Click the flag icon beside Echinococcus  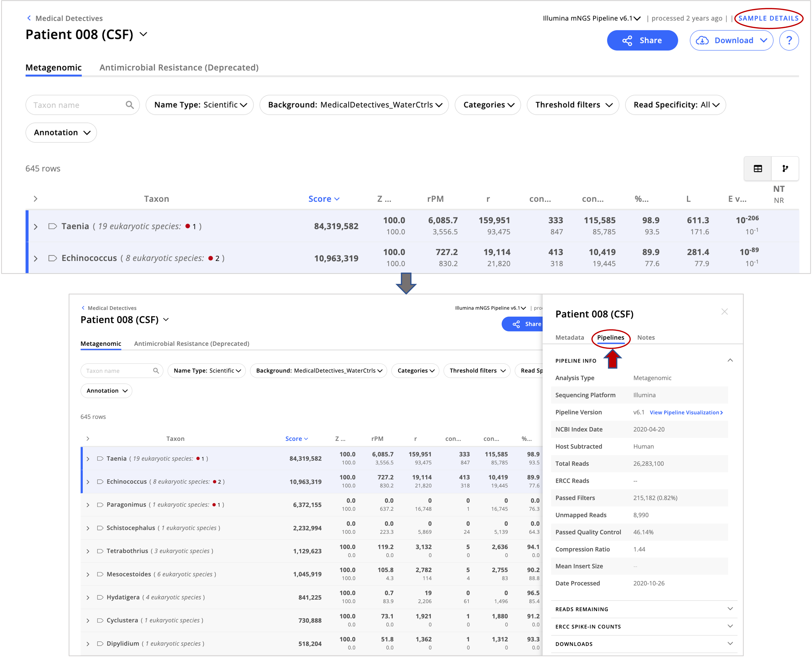click(x=53, y=258)
